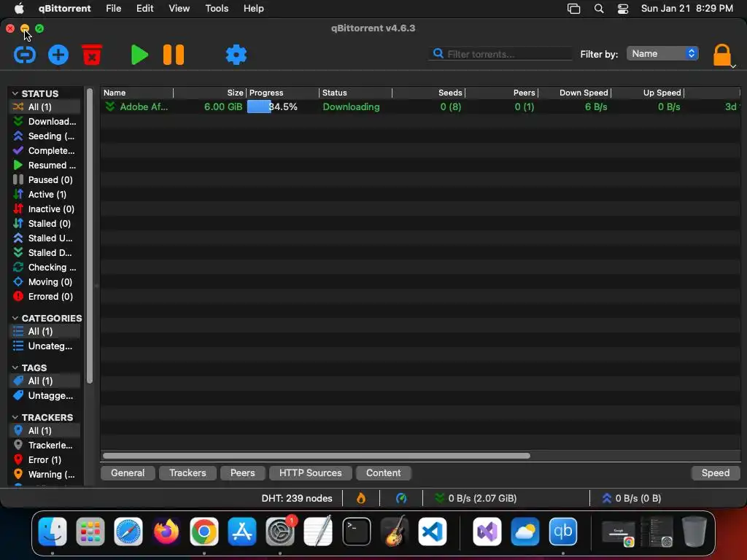This screenshot has height=560, width=747.
Task: Select the Uncategorized category filter
Action: [x=45, y=346]
